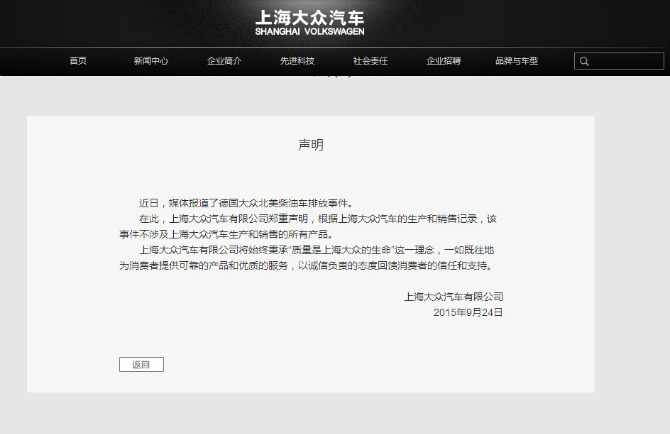Viewport: 670px width, 434px height.
Task: Click the line beginning 上海大众汽车有限公司将始终秉承
Action: 317,250
